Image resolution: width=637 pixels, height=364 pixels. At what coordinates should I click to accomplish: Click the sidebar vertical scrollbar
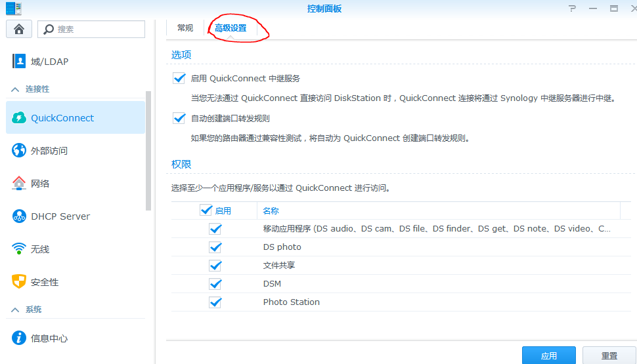148,151
